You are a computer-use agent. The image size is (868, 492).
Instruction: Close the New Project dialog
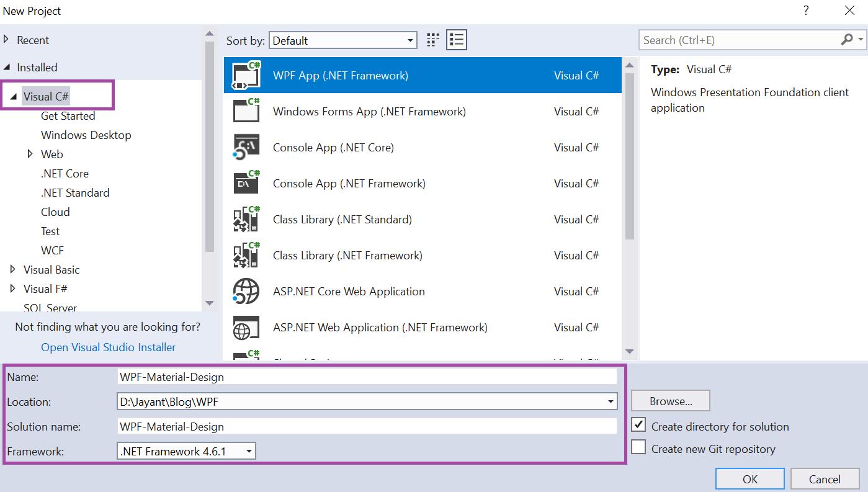click(x=849, y=11)
